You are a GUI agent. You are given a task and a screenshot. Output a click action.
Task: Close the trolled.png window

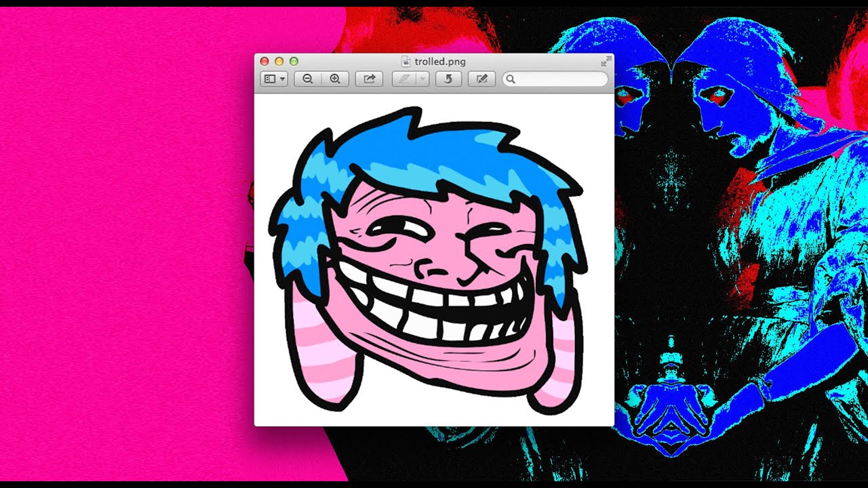click(265, 62)
